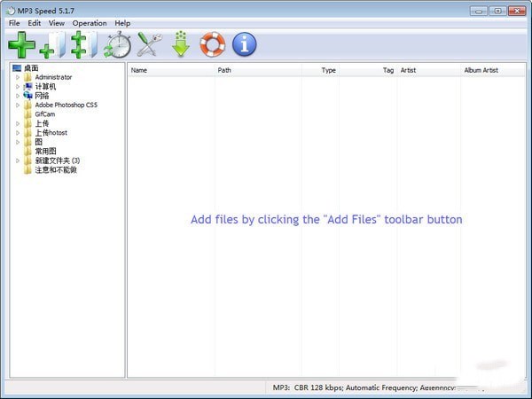Maximize the MP3 Speed window
532x399 pixels.
pos(497,12)
